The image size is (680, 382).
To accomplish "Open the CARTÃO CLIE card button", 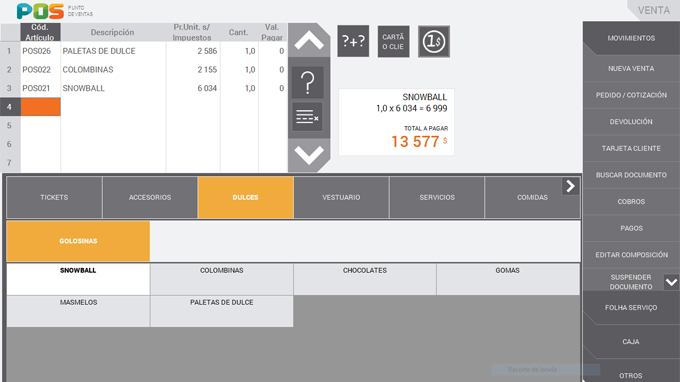I will coord(393,41).
